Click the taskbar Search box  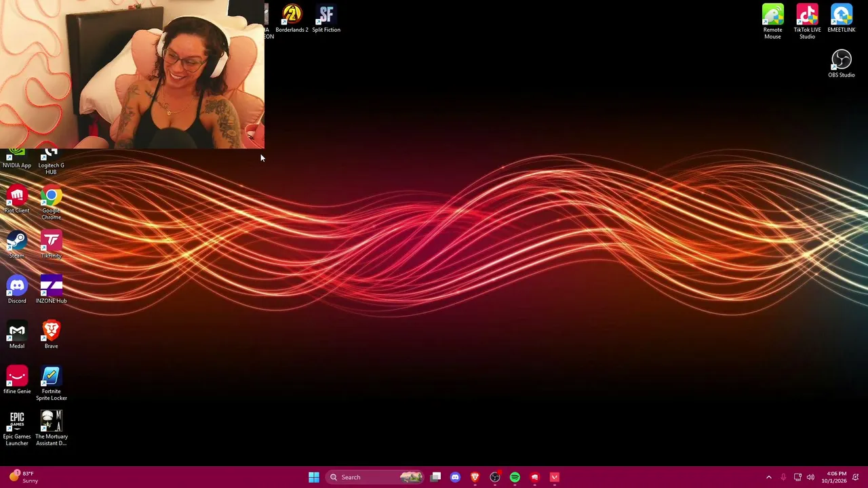tap(375, 477)
